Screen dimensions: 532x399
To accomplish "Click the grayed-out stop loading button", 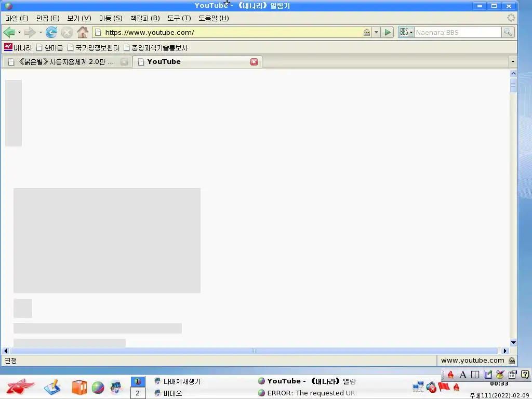I will click(67, 33).
